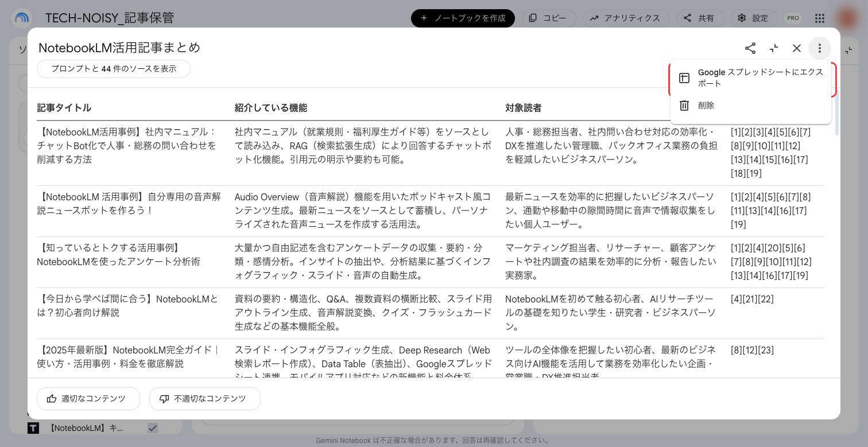The image size is (868, 447).
Task: Click the 紹介している機能 column header
Action: pyautogui.click(x=271, y=108)
